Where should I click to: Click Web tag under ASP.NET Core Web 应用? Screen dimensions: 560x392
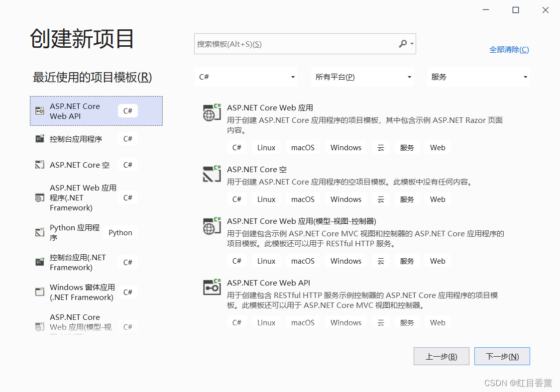pyautogui.click(x=438, y=147)
